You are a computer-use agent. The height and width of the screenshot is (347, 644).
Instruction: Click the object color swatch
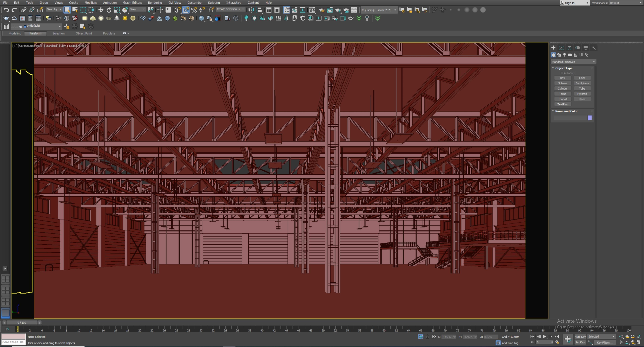(x=590, y=118)
